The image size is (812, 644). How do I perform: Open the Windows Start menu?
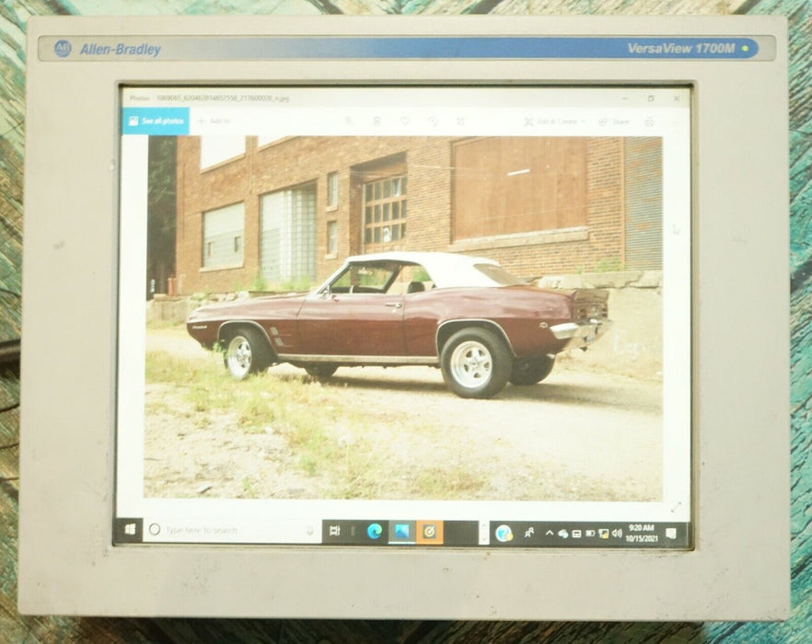pos(130,530)
